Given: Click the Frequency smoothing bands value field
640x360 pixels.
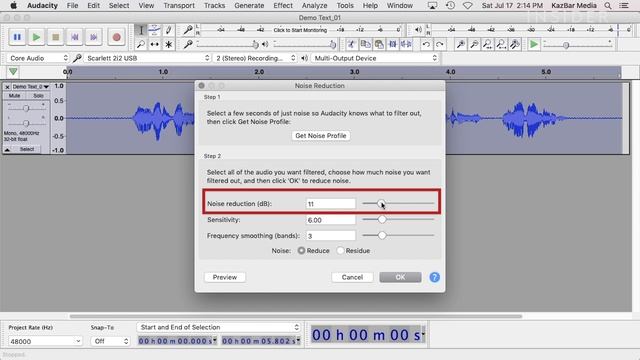Looking at the screenshot, I should click(x=331, y=236).
